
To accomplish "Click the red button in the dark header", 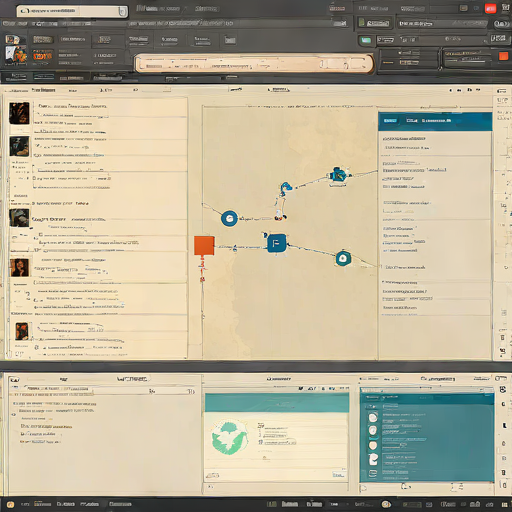I will coord(490,9).
